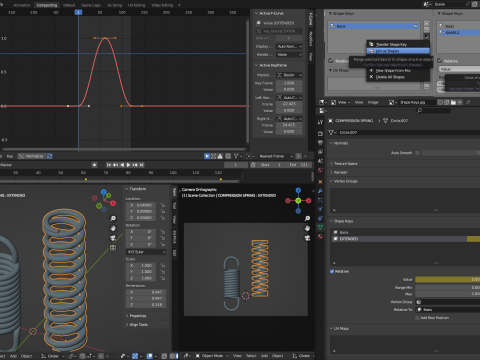The image size is (480, 360).
Task: Open the Output properties tab
Action: (320, 143)
